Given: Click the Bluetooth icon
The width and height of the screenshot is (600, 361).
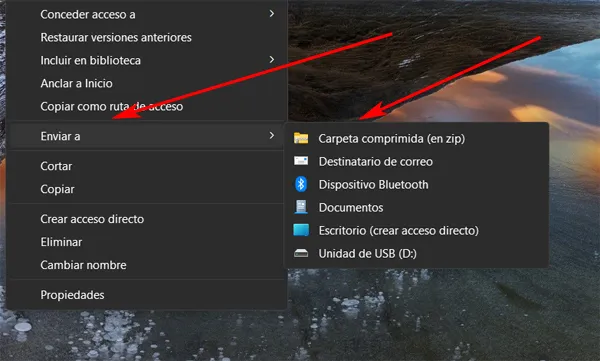Looking at the screenshot, I should [301, 184].
